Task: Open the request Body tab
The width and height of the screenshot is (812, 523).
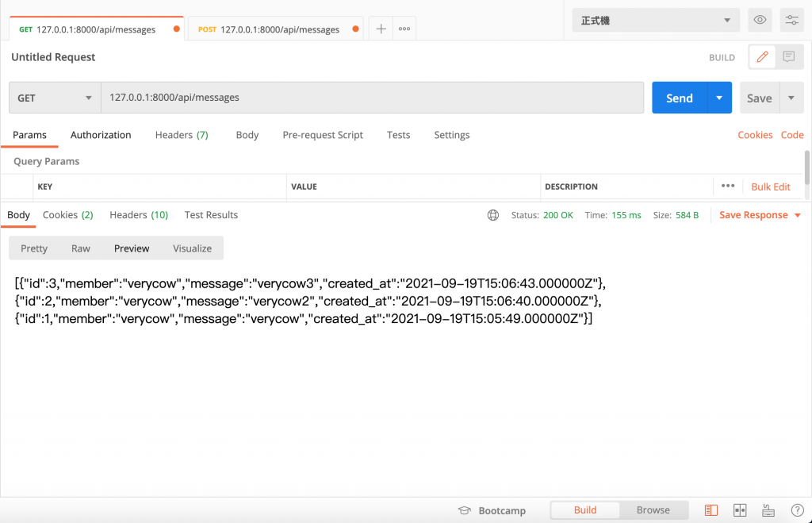Action: [247, 135]
